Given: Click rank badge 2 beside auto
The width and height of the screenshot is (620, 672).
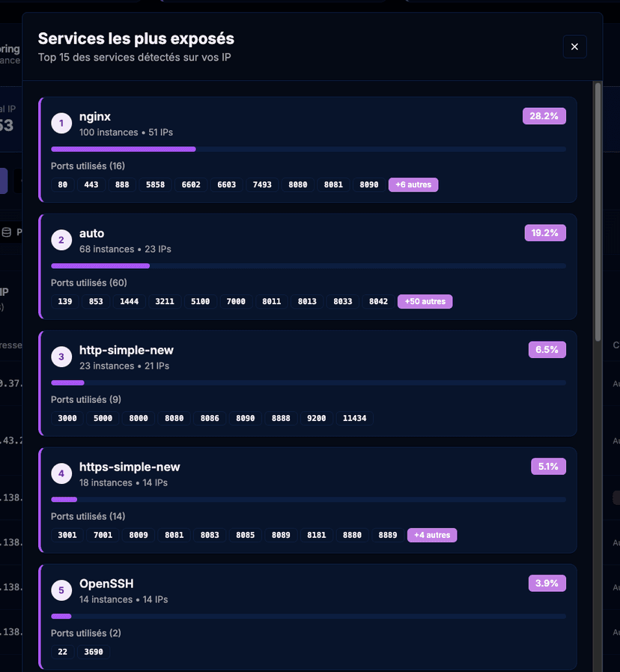Looking at the screenshot, I should click(x=61, y=240).
